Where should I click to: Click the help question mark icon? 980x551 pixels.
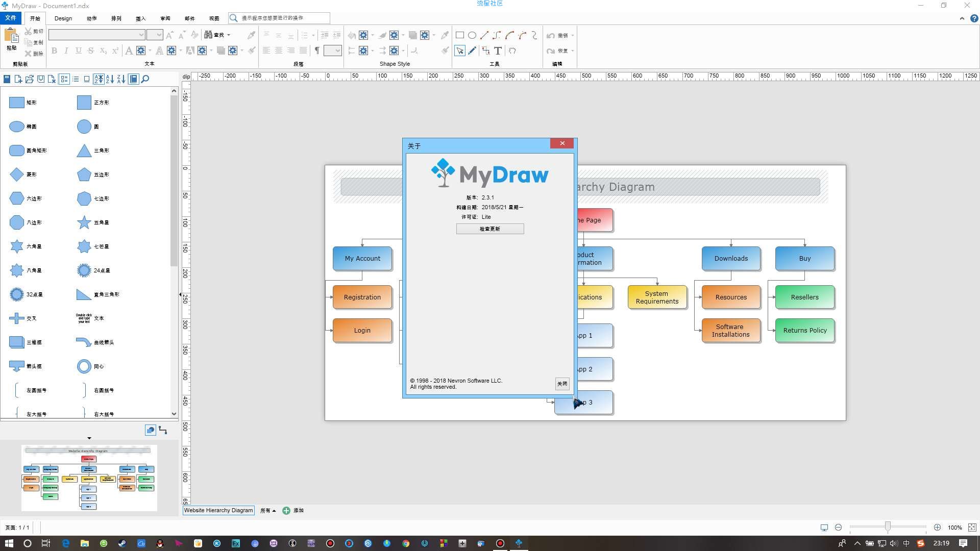pos(974,18)
